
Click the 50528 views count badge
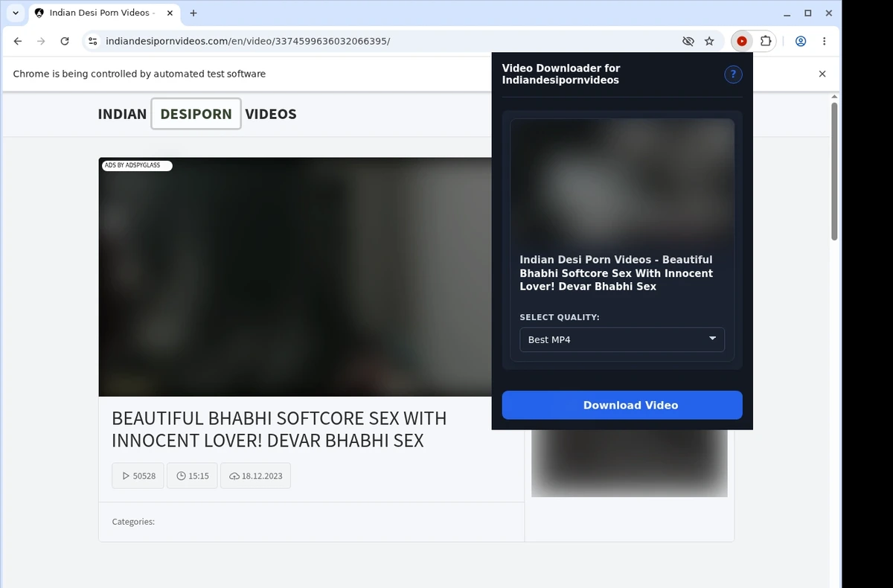coord(137,476)
